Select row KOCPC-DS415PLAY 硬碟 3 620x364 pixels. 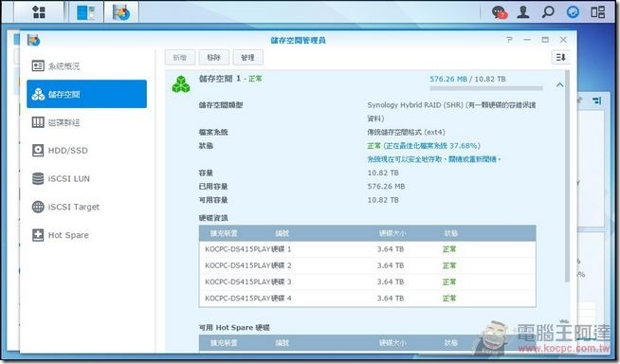pyautogui.click(x=367, y=282)
